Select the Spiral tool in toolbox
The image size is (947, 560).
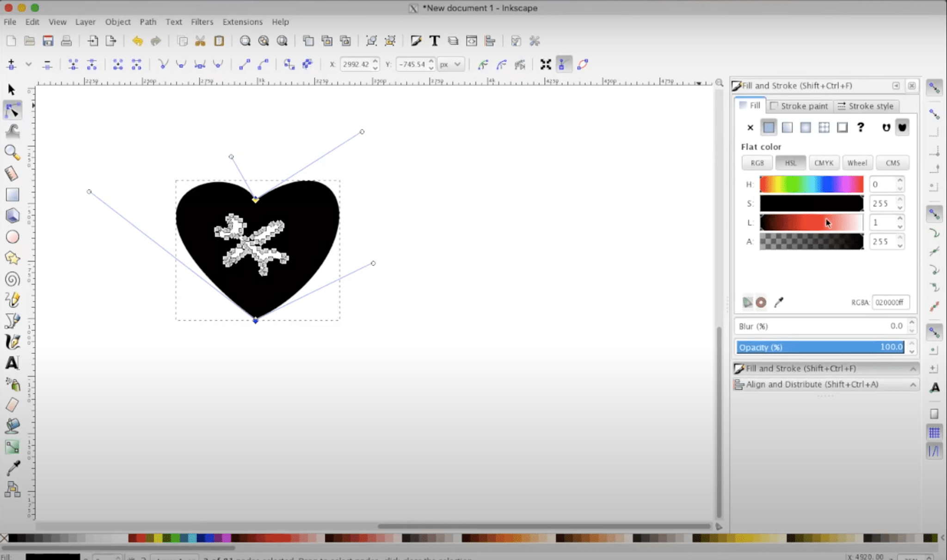(x=12, y=279)
